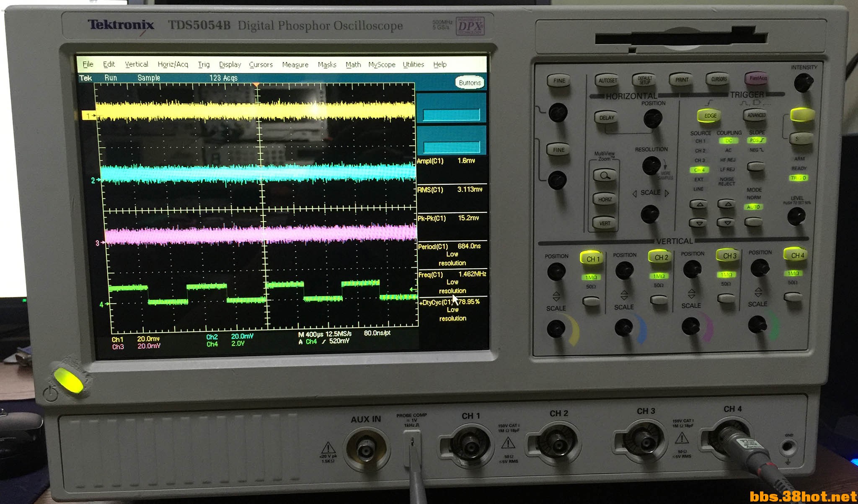This screenshot has width=858, height=504.
Task: Select the magenta channel 3 waveform handle
Action: coord(99,243)
